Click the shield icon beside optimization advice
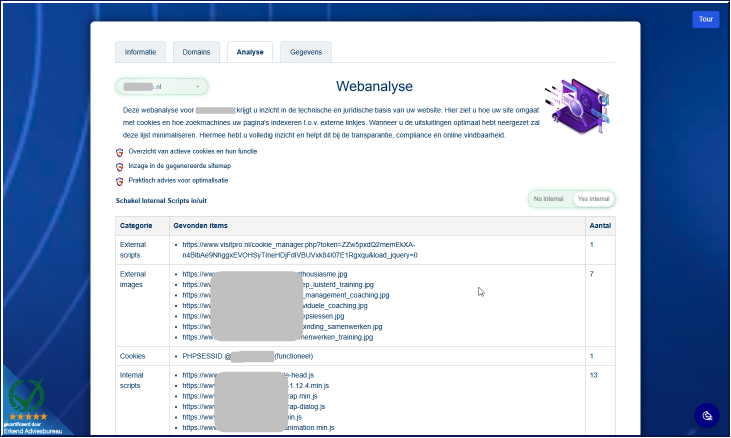Image resolution: width=731 pixels, height=438 pixels. point(120,181)
